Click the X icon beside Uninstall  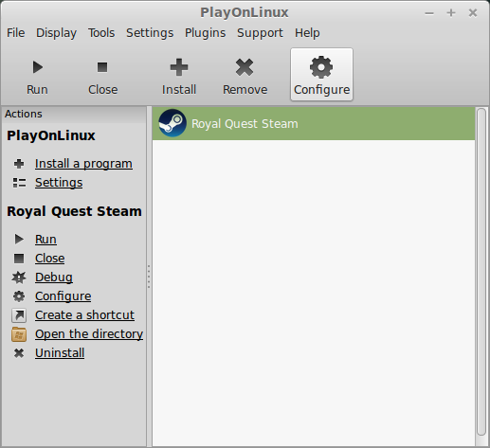pos(19,353)
